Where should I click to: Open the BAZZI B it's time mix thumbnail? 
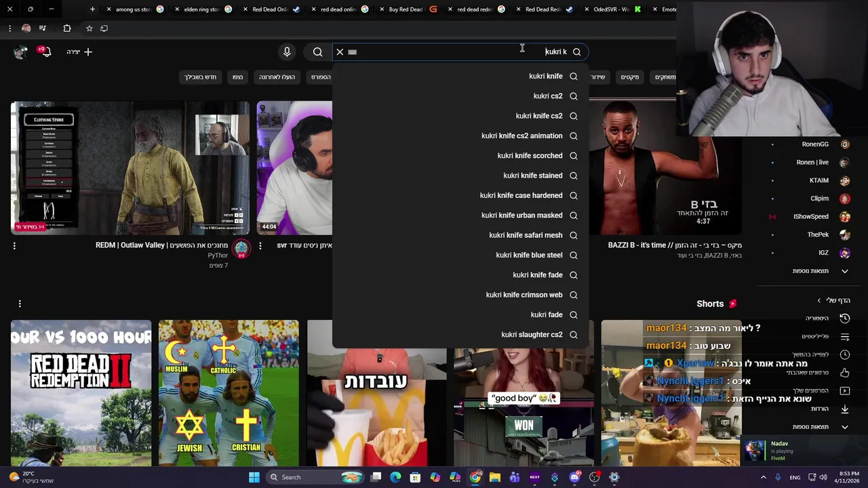665,168
